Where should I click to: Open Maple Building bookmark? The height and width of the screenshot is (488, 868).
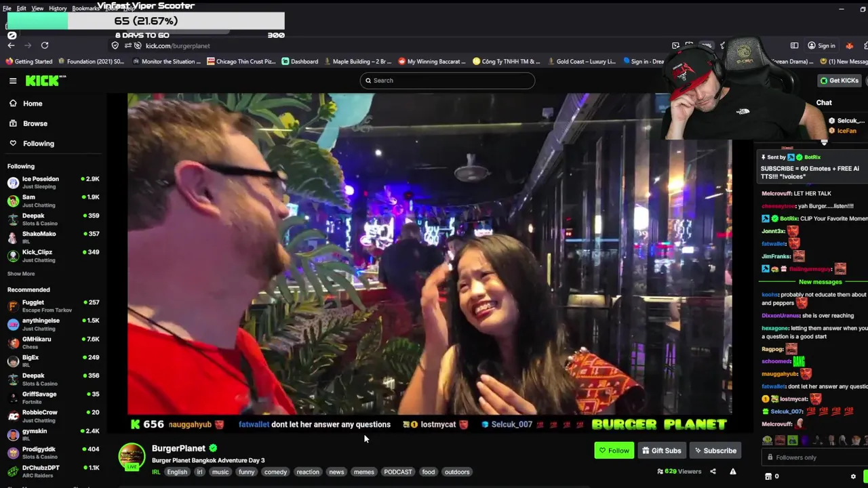tap(358, 62)
